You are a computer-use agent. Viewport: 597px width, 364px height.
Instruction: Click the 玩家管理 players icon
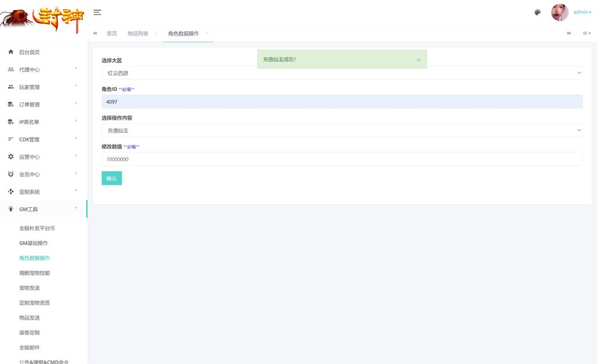[x=10, y=87]
